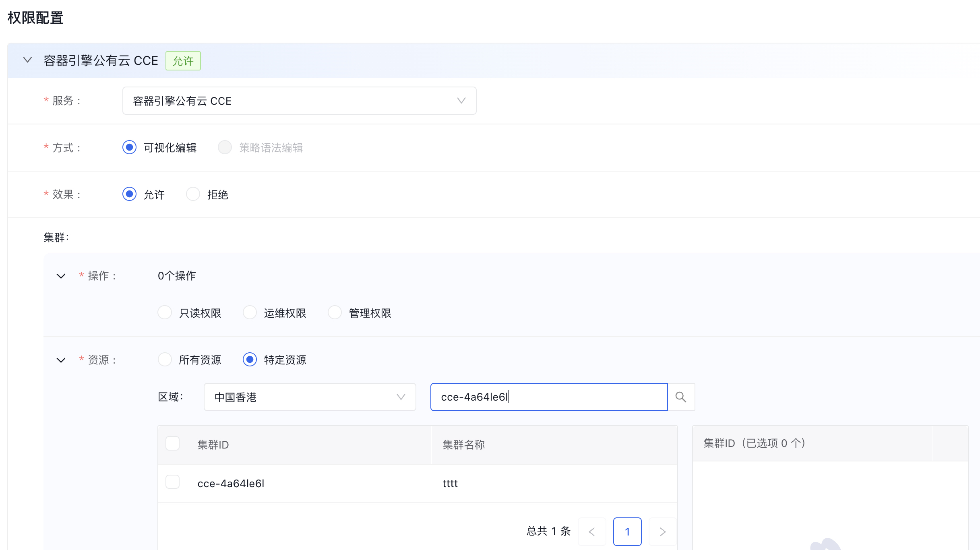This screenshot has height=550, width=980.
Task: Click the 权限配置 page title
Action: point(35,18)
